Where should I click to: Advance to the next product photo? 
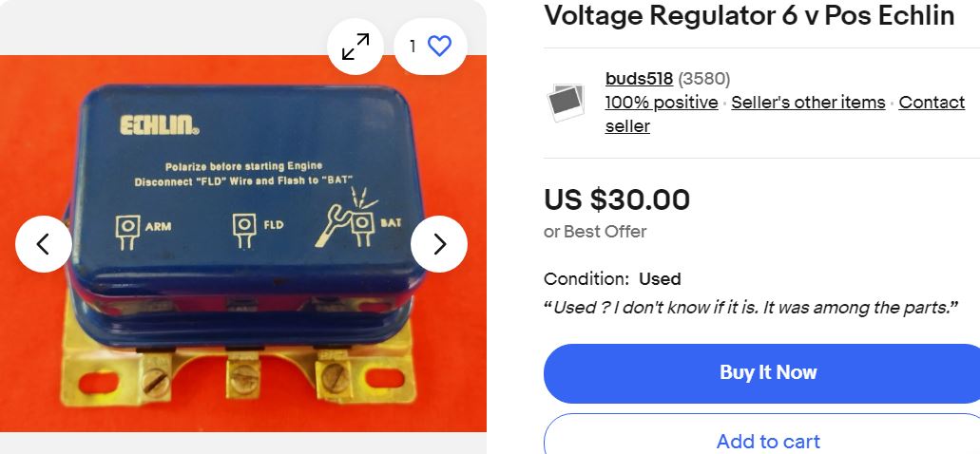click(439, 243)
